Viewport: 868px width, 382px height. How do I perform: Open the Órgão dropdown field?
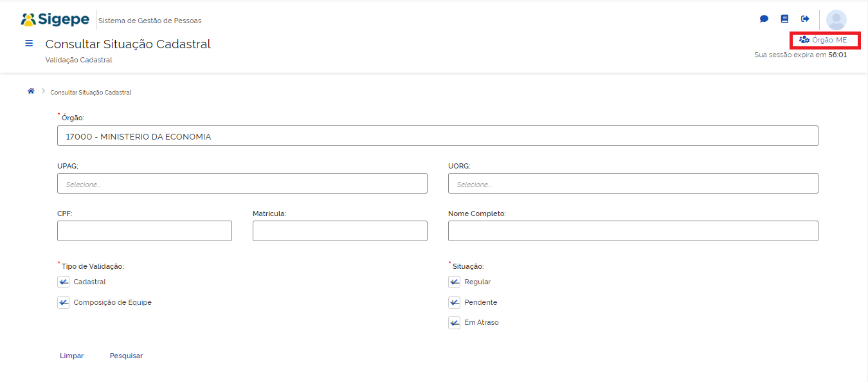(x=437, y=136)
